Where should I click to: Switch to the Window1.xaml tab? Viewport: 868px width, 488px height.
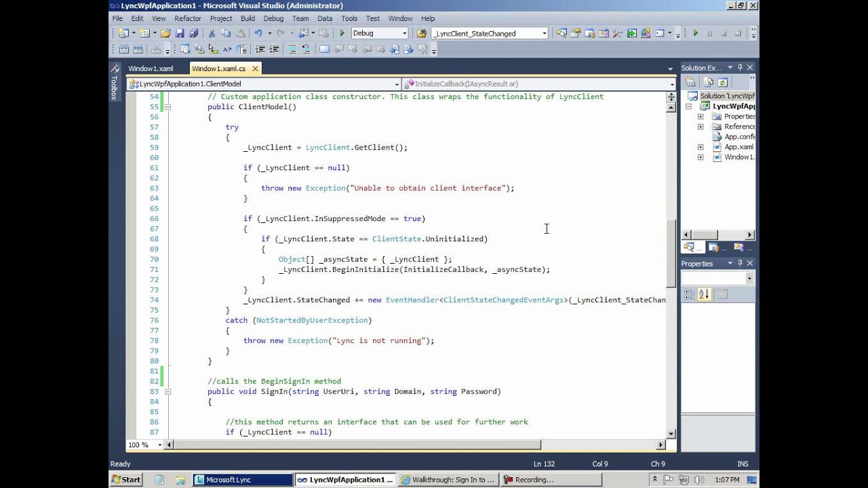tap(151, 68)
